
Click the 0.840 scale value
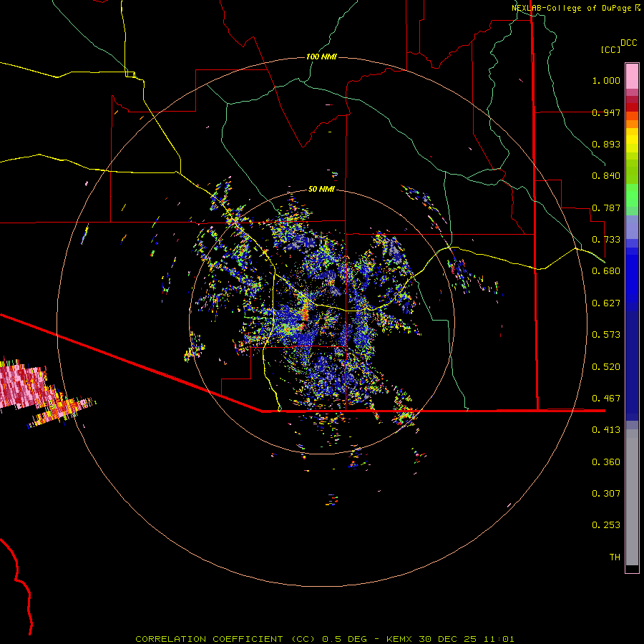tap(606, 176)
